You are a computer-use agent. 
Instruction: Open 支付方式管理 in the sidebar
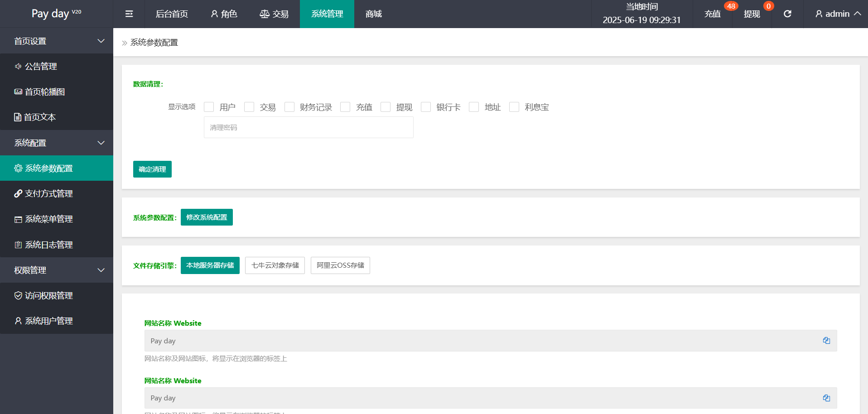[x=57, y=193]
